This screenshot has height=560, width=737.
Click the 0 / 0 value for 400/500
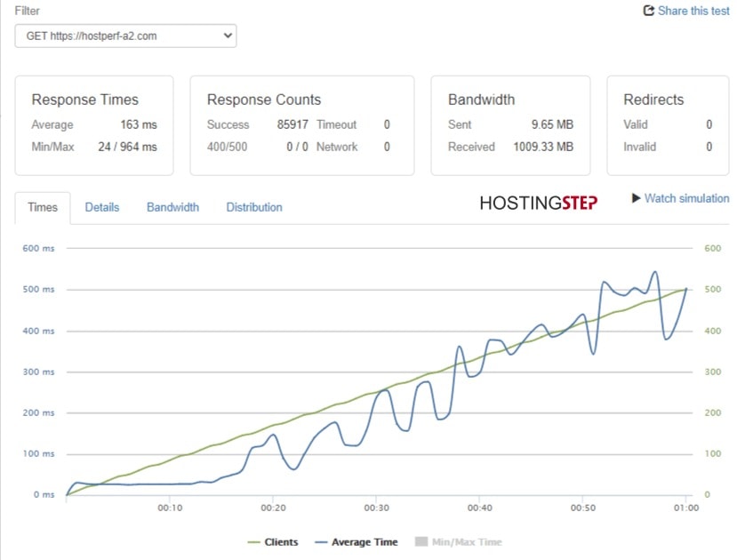[298, 147]
